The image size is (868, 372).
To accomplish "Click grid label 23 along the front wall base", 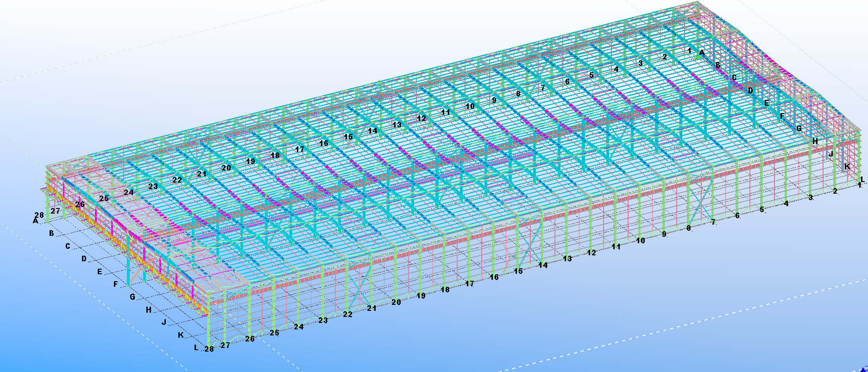I will 323,320.
